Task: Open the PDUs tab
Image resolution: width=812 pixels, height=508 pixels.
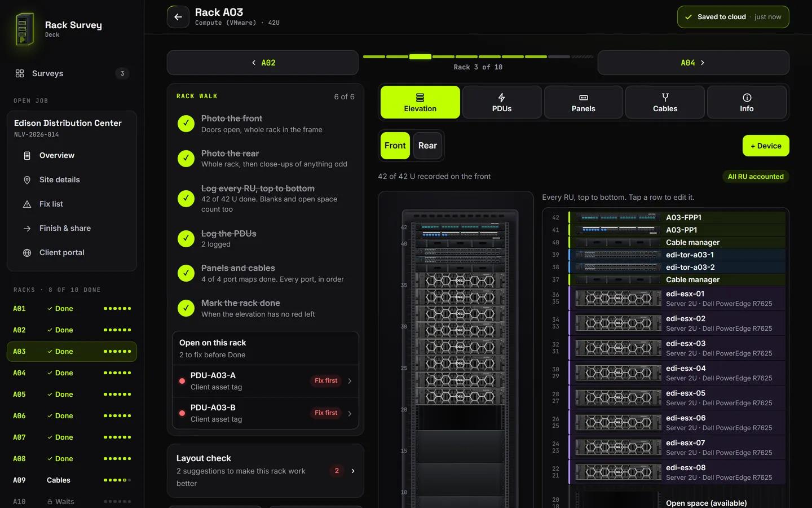Action: pyautogui.click(x=502, y=102)
